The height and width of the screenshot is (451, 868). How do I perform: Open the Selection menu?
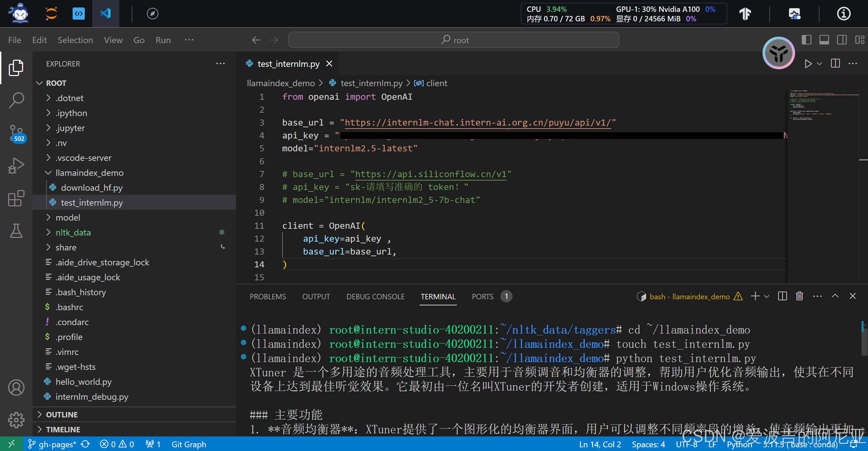click(x=75, y=40)
